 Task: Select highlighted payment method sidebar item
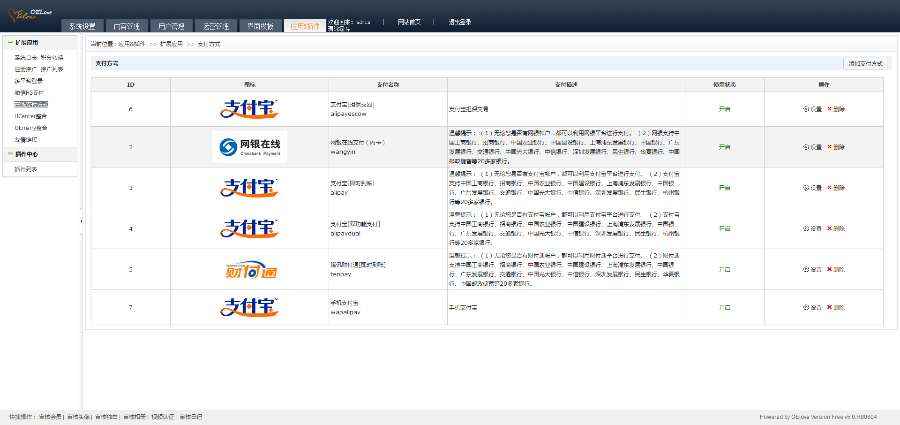pos(31,105)
